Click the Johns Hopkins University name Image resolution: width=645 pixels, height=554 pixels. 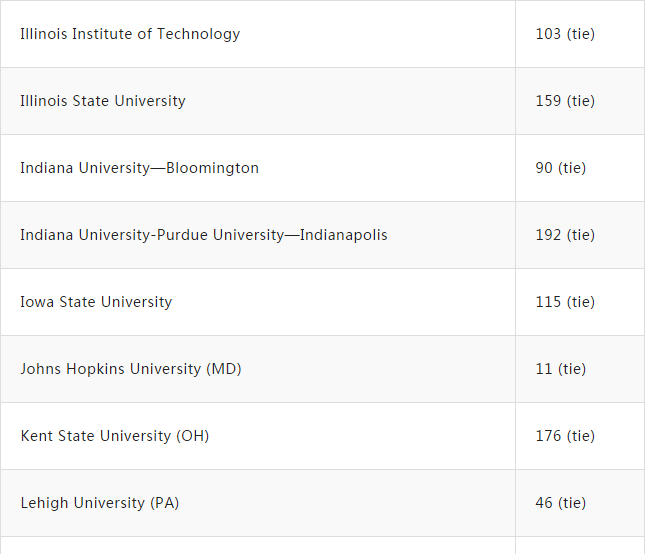112,369
